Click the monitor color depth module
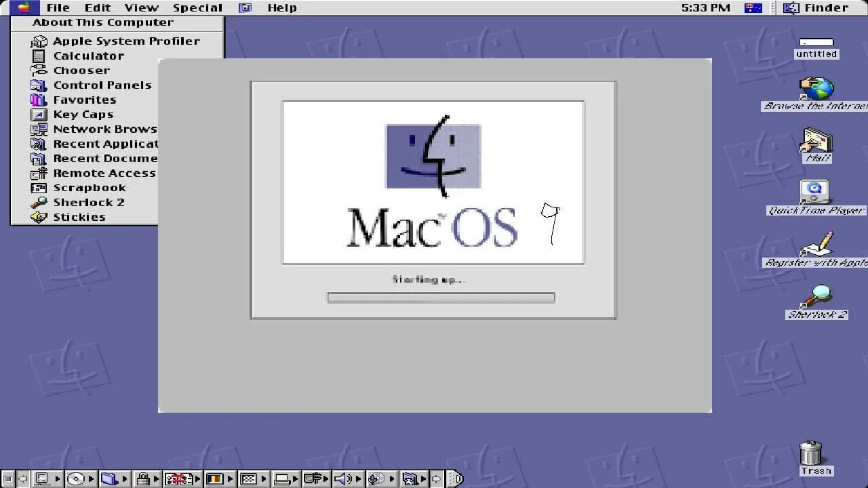The width and height of the screenshot is (868, 488). (215, 479)
